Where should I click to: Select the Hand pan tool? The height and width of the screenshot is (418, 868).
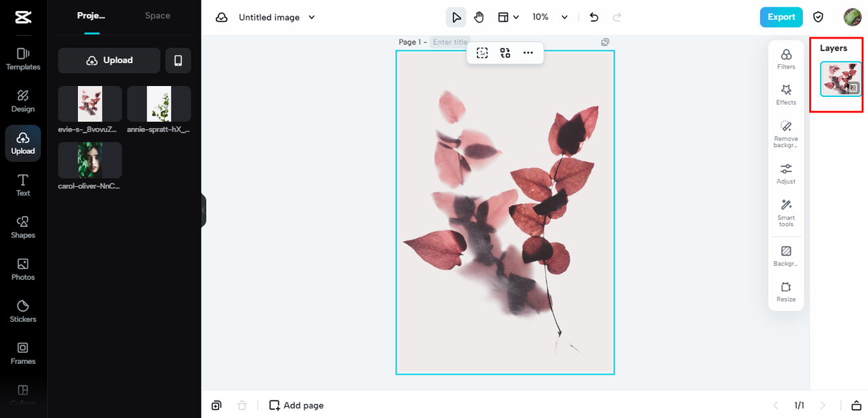click(x=479, y=17)
